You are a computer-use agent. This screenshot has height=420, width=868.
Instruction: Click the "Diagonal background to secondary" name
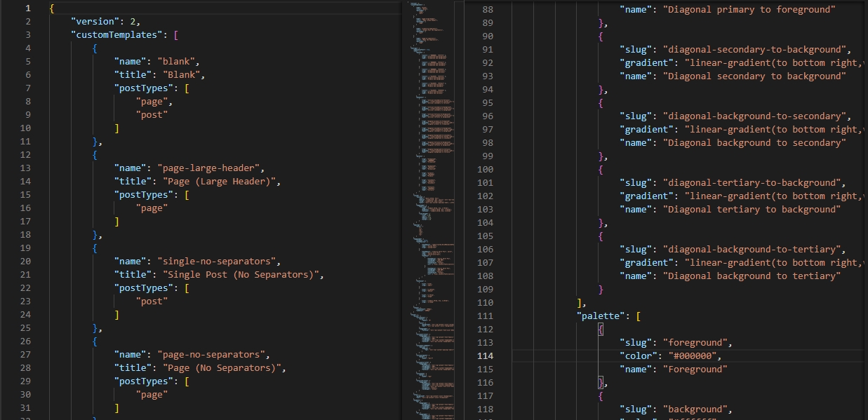754,142
